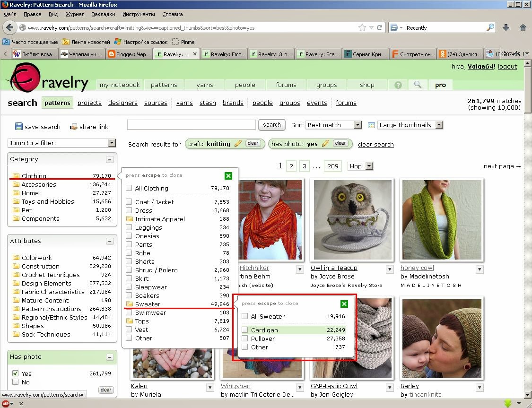The height and width of the screenshot is (408, 532).
Task: Collapse the Has photo panel
Action: click(x=110, y=357)
